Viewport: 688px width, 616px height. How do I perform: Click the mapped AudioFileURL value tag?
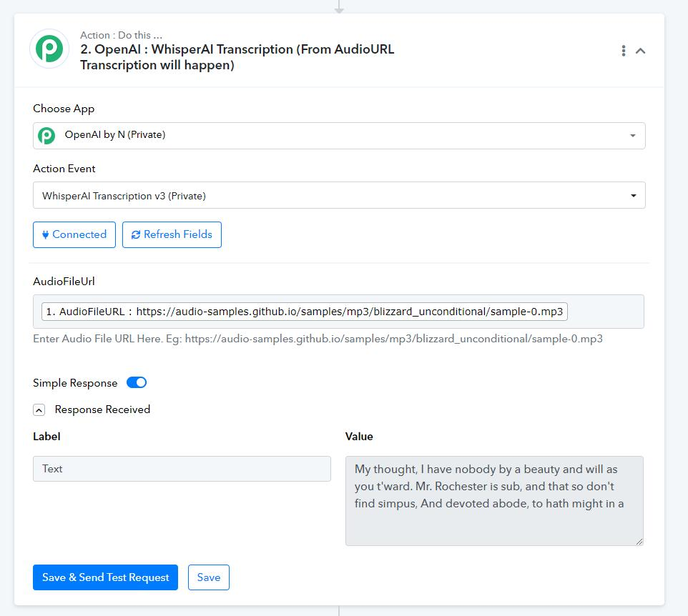305,312
